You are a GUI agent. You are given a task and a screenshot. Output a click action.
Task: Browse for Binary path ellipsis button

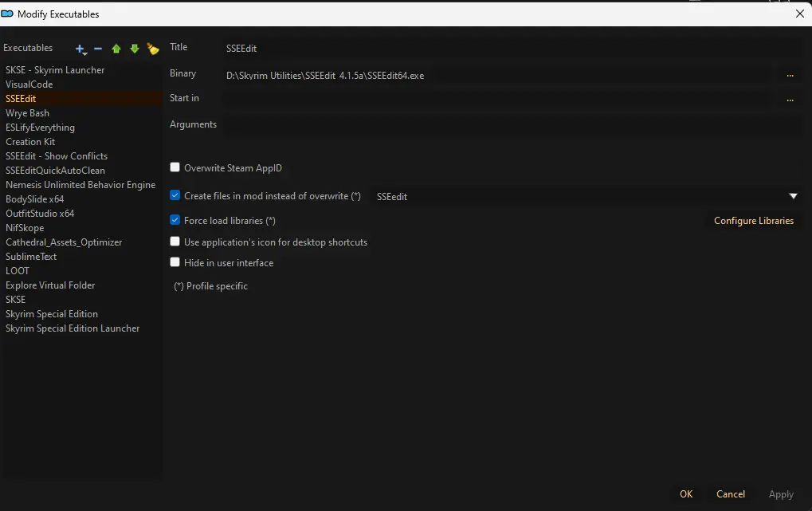[790, 76]
